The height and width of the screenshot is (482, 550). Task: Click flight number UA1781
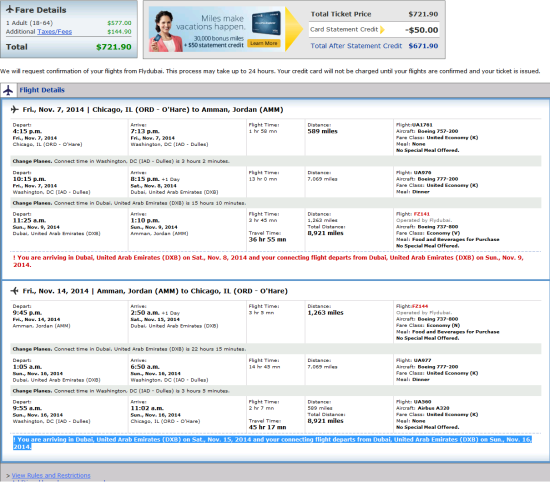[x=421, y=125]
